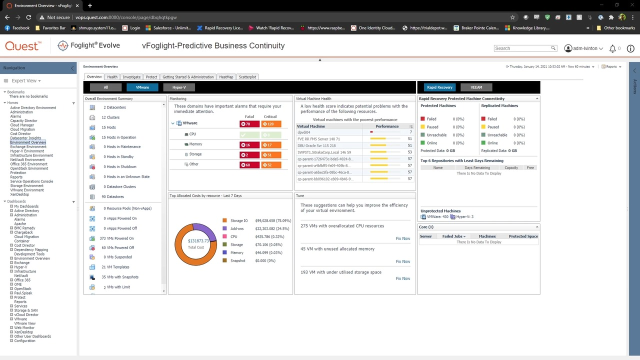Click the search magnifier icon
640x360 pixels.
[x=553, y=48]
